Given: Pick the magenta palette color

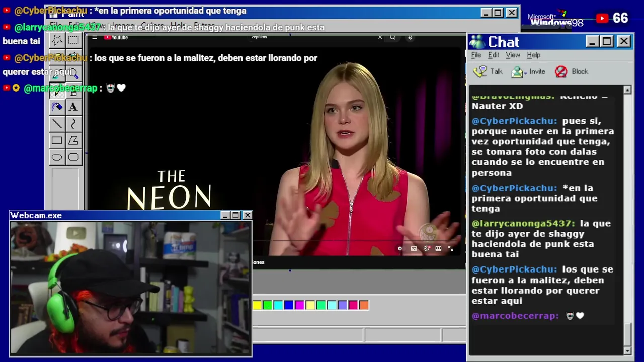Looking at the screenshot, I should (x=299, y=305).
